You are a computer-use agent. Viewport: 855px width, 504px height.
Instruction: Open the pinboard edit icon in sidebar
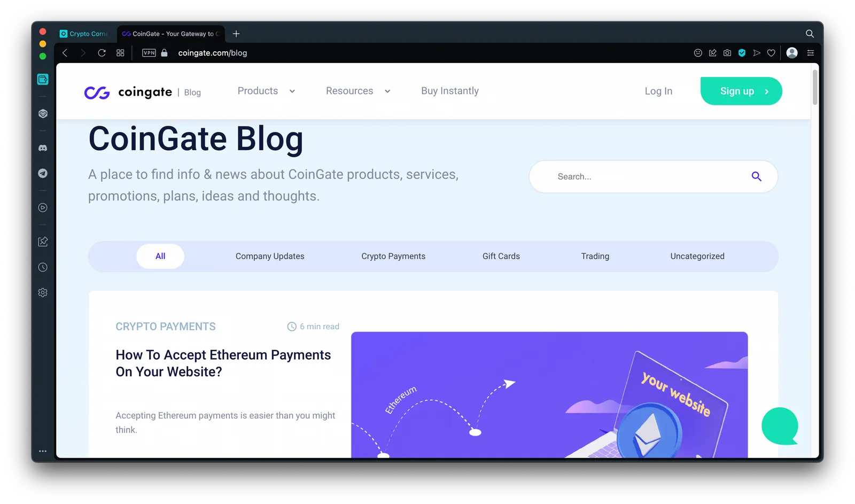43,242
